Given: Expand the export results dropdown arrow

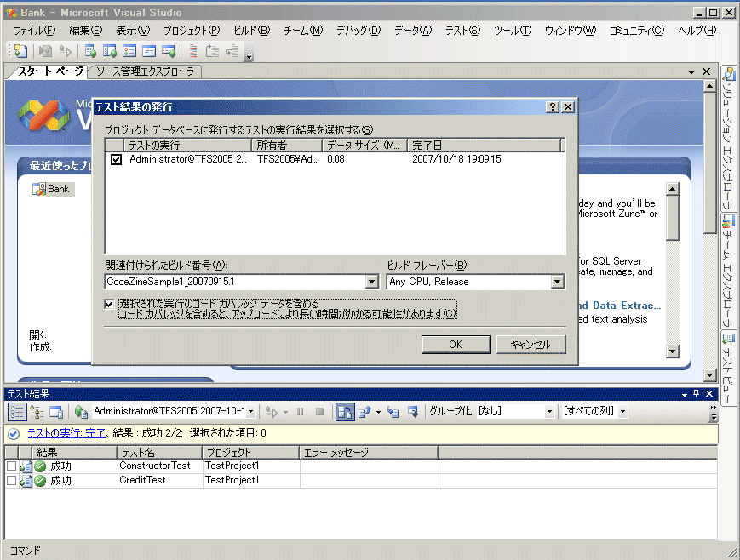Looking at the screenshot, I should pyautogui.click(x=378, y=412).
